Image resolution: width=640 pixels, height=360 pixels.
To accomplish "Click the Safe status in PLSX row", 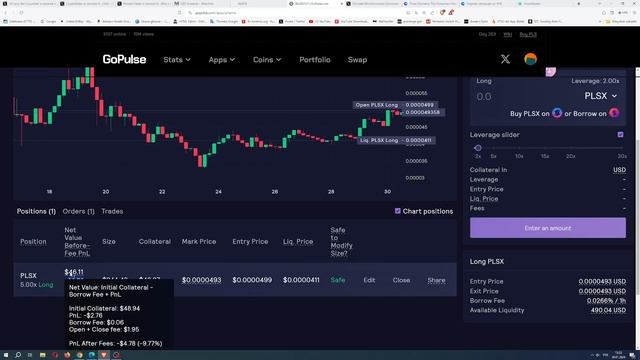I will 338,280.
